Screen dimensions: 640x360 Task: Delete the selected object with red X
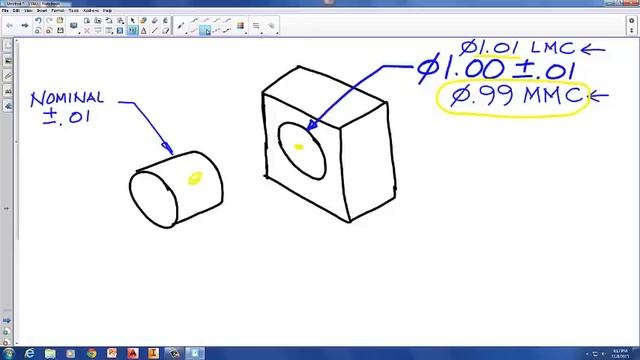[x=87, y=31]
